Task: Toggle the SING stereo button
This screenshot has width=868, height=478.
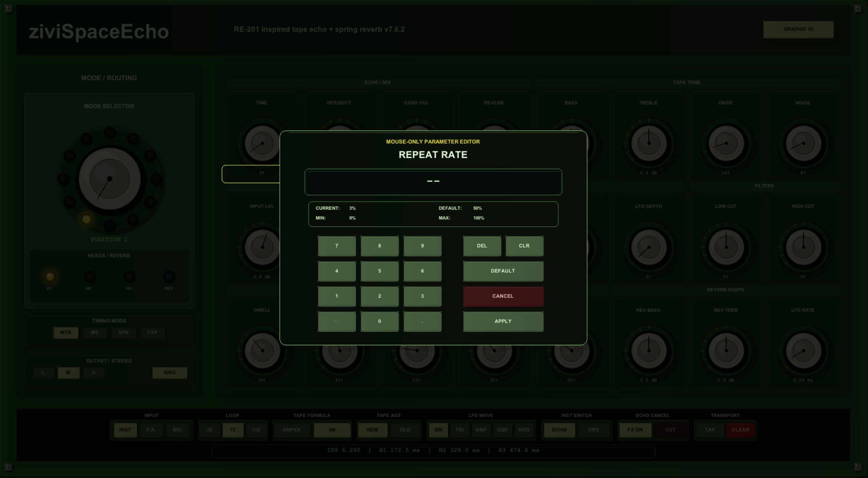Action: coord(169,373)
